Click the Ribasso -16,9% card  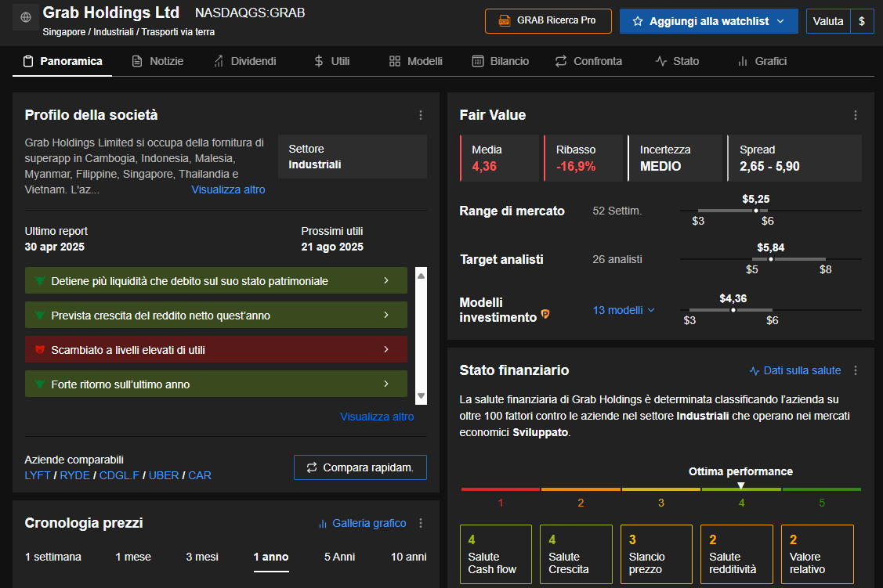coord(584,158)
